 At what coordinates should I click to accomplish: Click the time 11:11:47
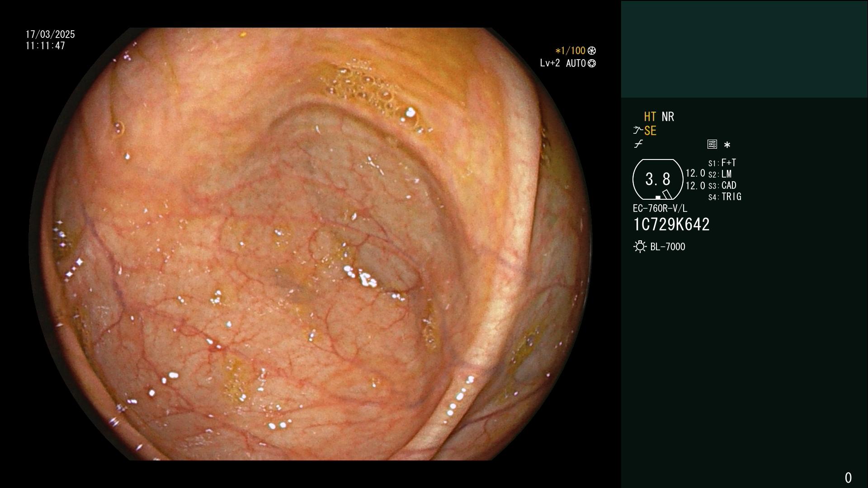pyautogui.click(x=45, y=46)
